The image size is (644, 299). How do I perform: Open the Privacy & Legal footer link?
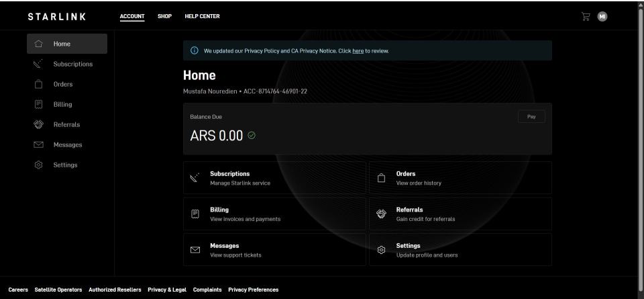167,290
